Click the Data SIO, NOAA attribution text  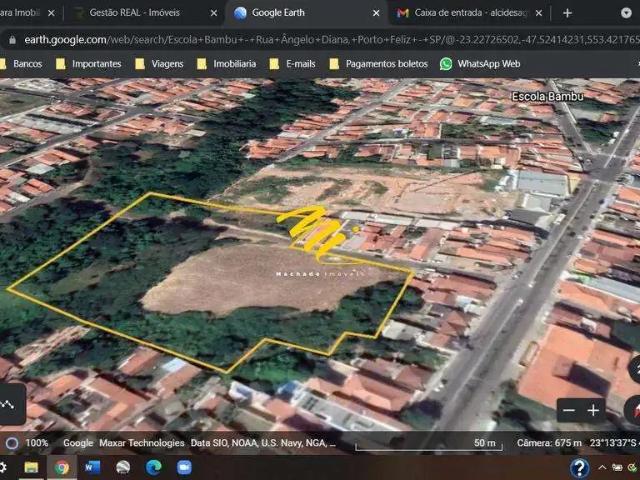[x=263, y=443]
